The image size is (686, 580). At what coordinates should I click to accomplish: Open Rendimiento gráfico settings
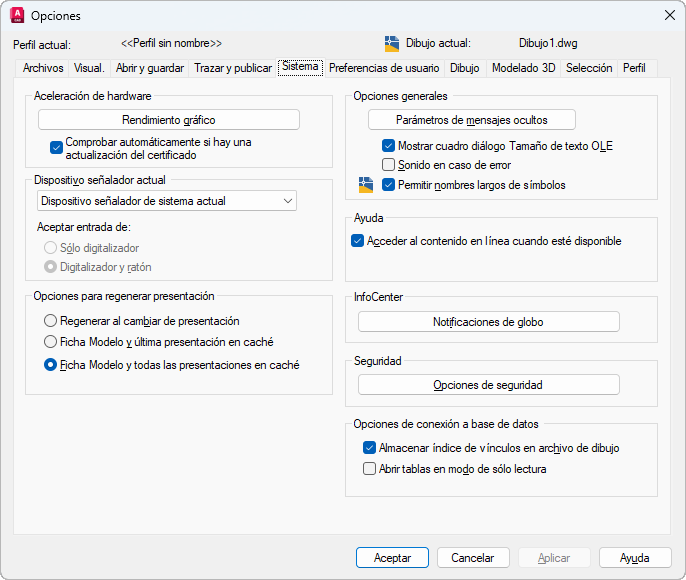(x=169, y=120)
